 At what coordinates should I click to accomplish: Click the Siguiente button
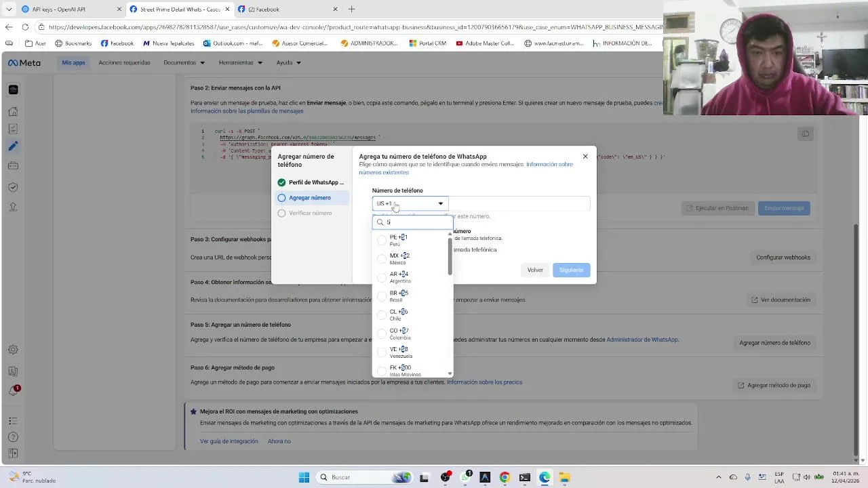(x=571, y=270)
